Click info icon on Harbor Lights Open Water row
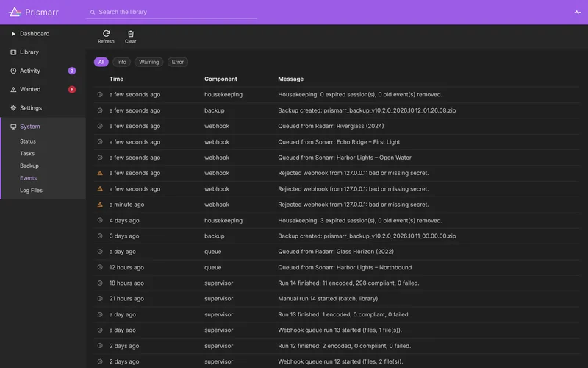The height and width of the screenshot is (368, 588). point(100,158)
